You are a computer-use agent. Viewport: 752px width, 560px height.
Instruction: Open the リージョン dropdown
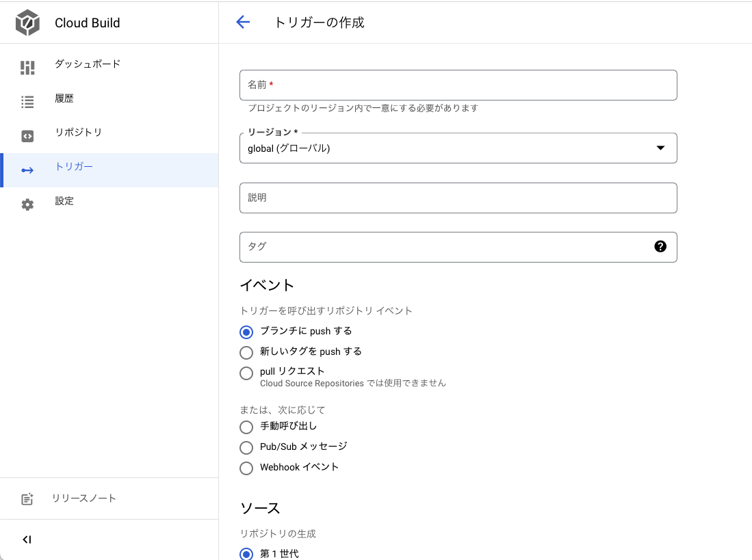tap(458, 148)
